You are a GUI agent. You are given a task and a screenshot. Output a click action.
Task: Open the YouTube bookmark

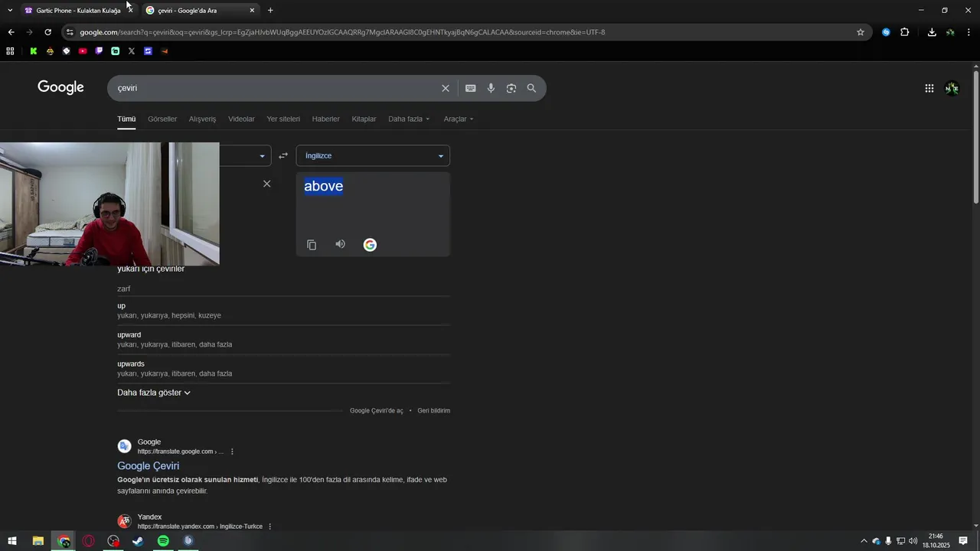tap(83, 51)
